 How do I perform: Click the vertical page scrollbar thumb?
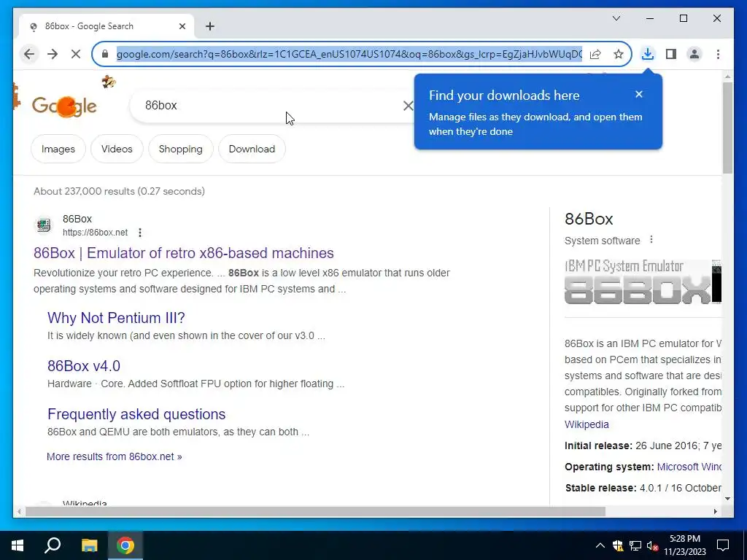click(727, 128)
